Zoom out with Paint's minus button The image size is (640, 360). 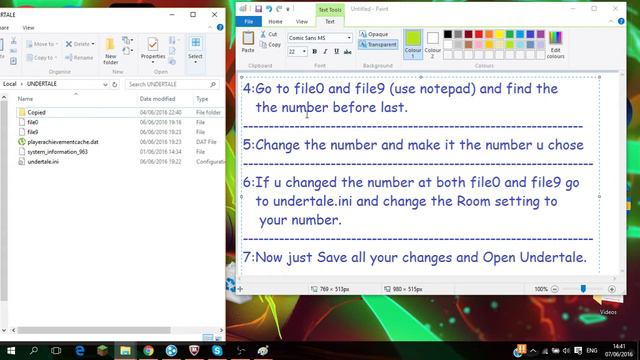(554, 289)
